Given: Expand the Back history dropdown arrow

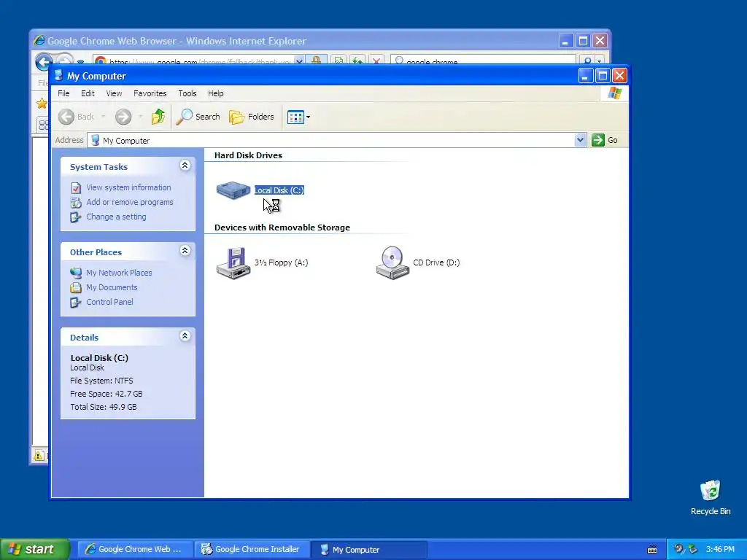Looking at the screenshot, I should point(103,117).
